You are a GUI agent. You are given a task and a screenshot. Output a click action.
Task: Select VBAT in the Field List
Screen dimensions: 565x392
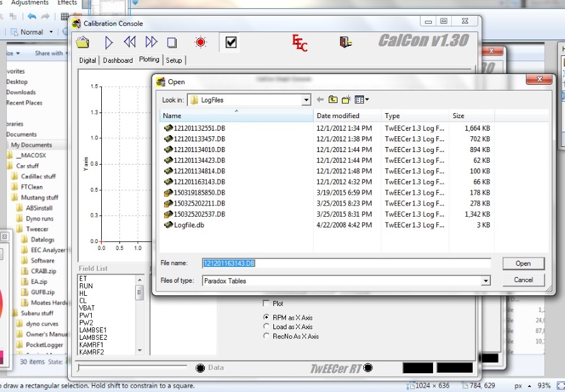point(87,308)
